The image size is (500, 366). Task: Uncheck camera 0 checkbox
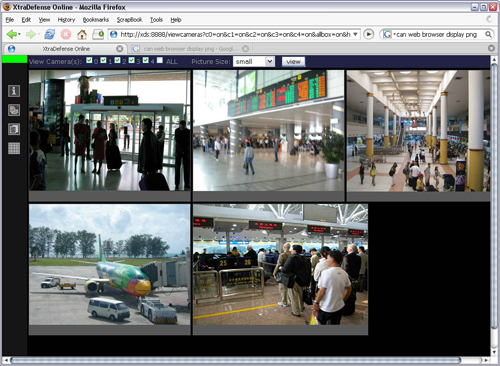pyautogui.click(x=89, y=60)
